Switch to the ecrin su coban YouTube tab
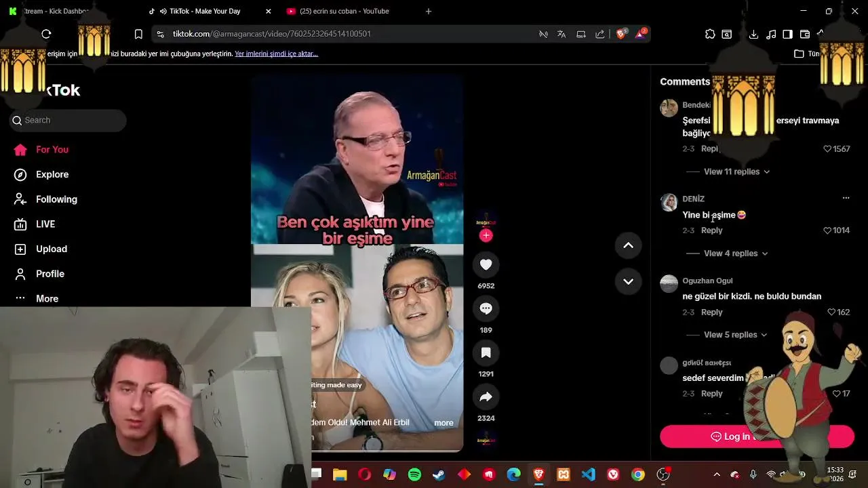 point(344,12)
